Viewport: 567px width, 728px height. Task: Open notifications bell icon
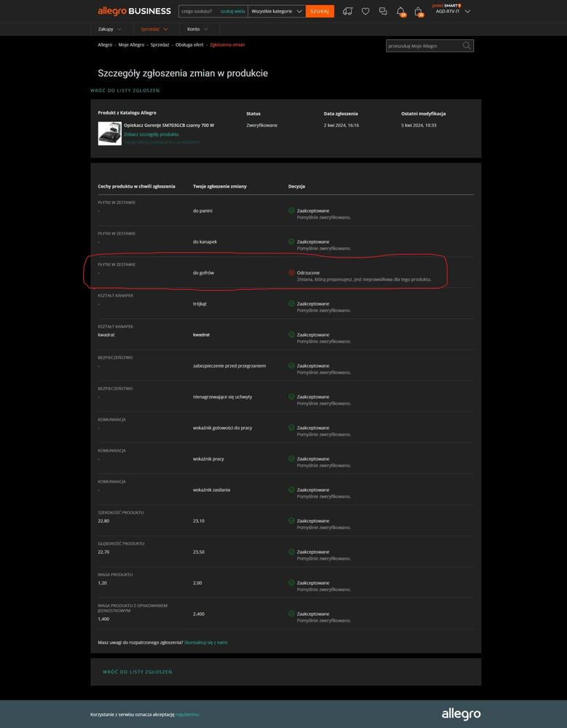pyautogui.click(x=400, y=12)
